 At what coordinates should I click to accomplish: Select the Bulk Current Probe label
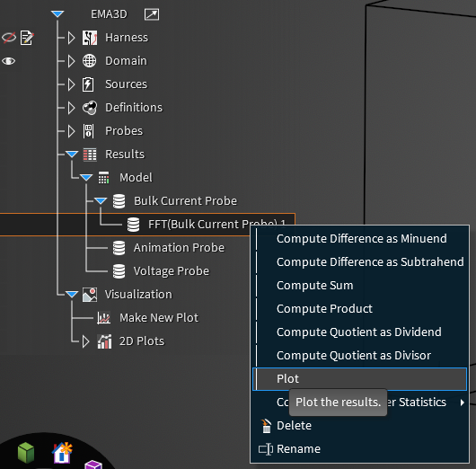(x=186, y=201)
